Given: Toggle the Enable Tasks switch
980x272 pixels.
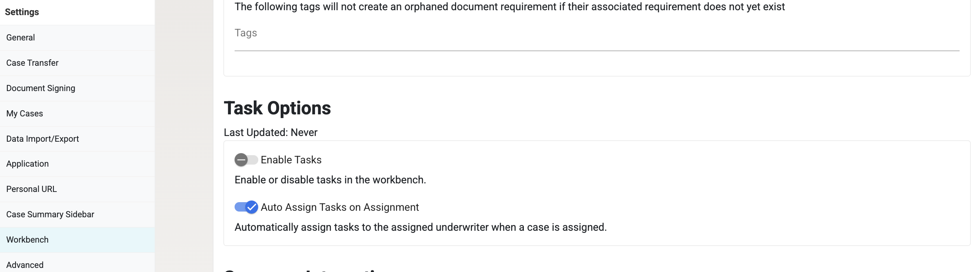Looking at the screenshot, I should [x=246, y=160].
